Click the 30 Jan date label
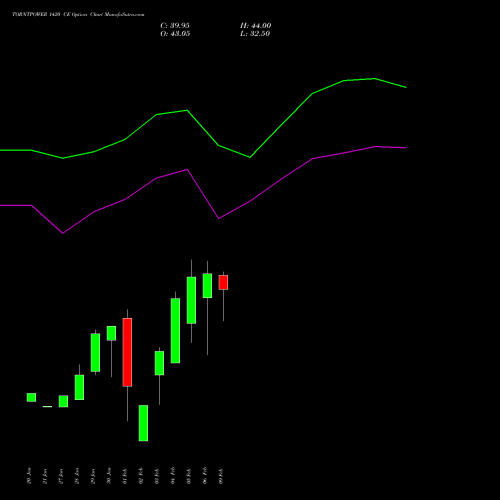Image resolution: width=500 pixels, height=500 pixels. point(109,476)
